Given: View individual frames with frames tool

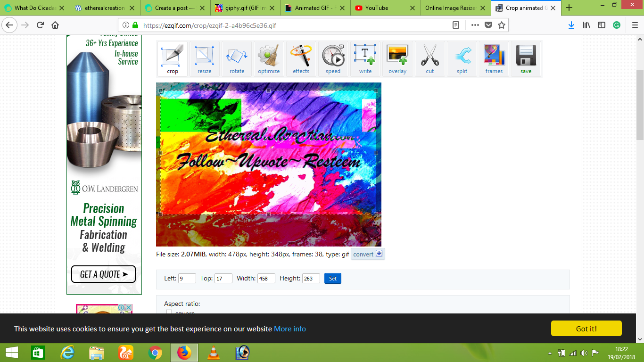Looking at the screenshot, I should 494,58.
